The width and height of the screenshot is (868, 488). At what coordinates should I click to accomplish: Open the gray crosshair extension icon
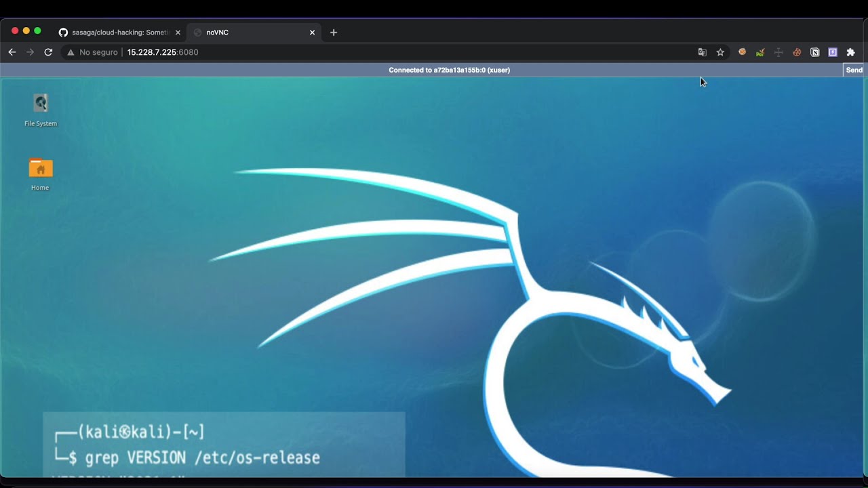tap(778, 52)
